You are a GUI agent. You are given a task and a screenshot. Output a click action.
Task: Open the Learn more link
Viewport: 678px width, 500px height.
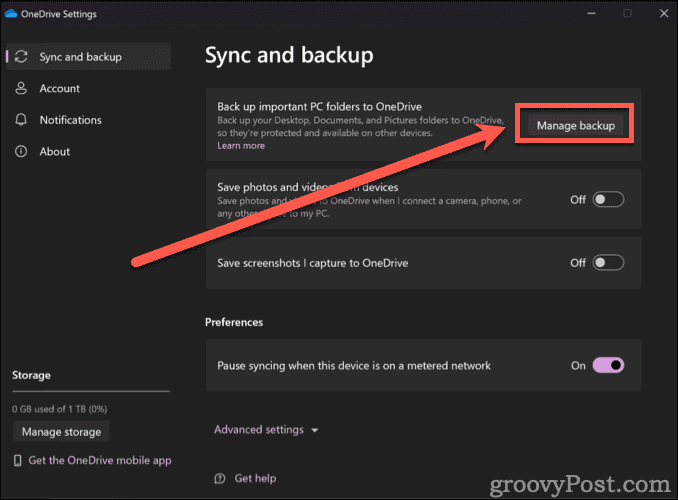[241, 146]
